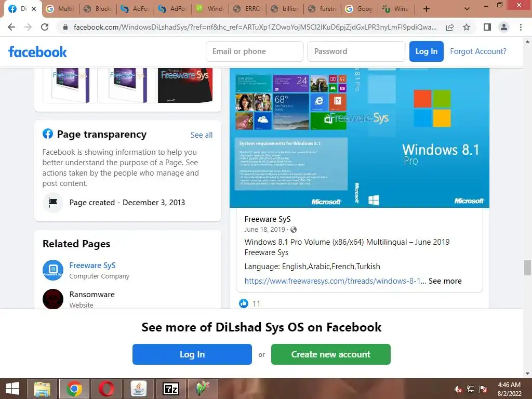Viewport: 532px width, 399px height.
Task: Click See all in Page transparency
Action: [201, 135]
